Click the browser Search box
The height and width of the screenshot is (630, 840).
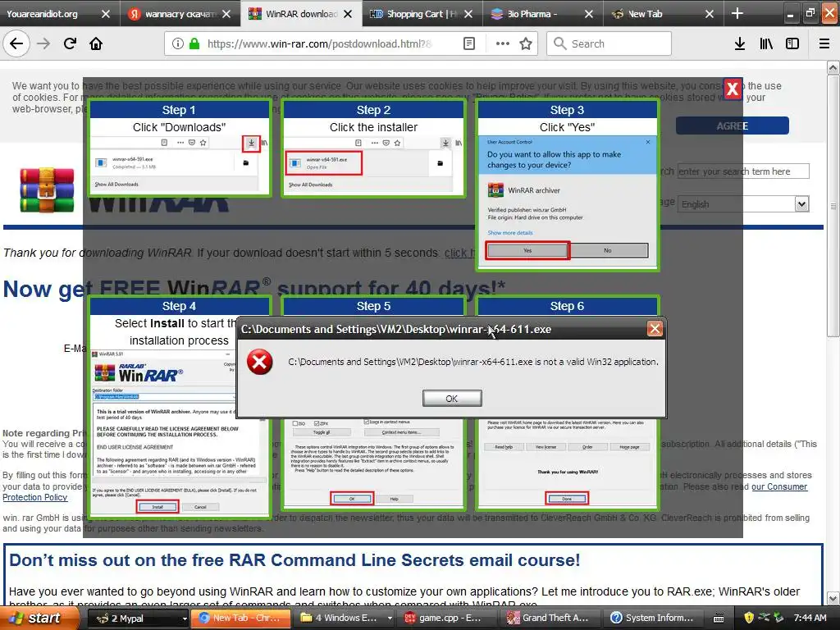click(609, 43)
